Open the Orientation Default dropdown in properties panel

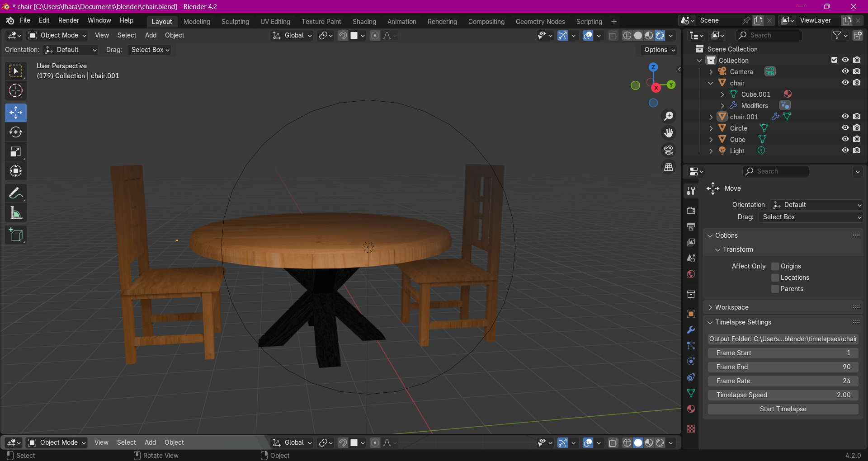tap(816, 205)
